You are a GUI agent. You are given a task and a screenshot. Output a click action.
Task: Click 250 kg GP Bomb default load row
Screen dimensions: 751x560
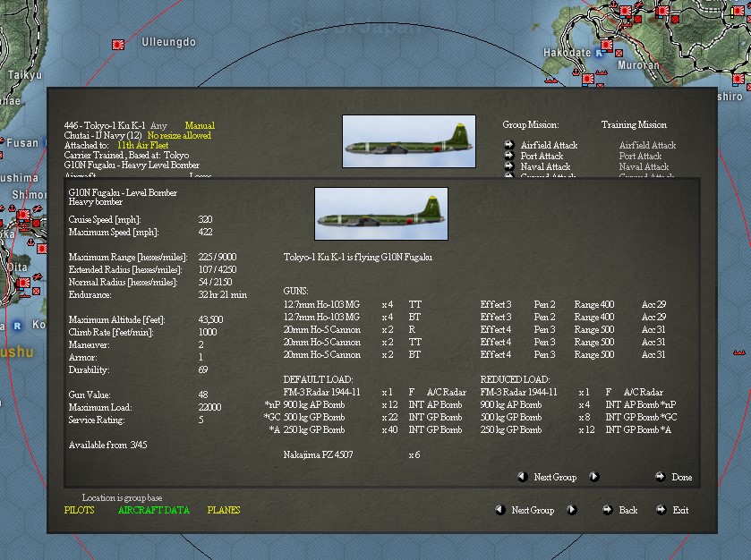365,429
